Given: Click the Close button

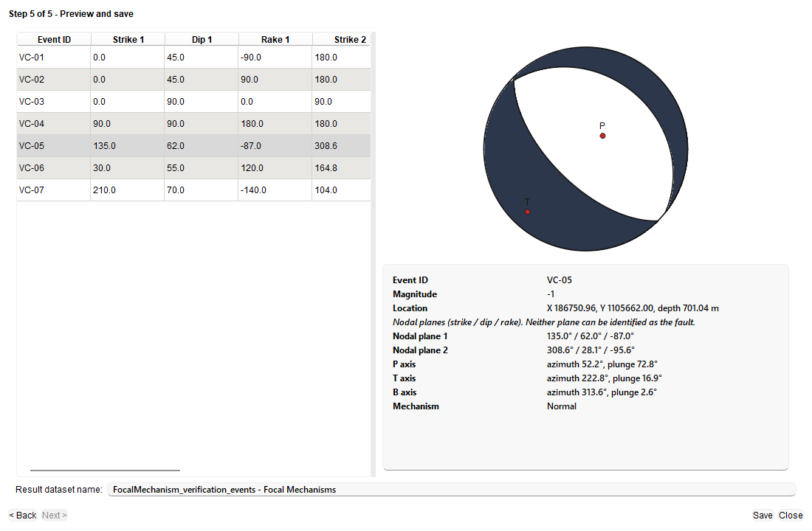Looking at the screenshot, I should point(791,515).
